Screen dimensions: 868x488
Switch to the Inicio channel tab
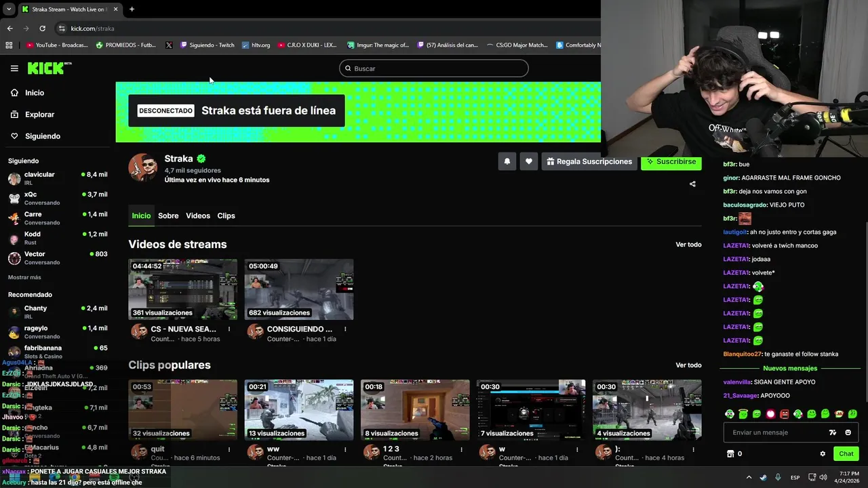[141, 216]
